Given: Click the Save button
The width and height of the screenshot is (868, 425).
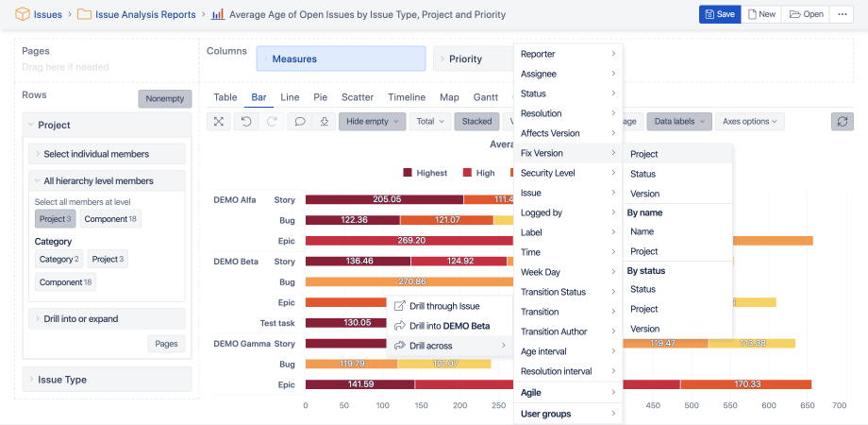Looking at the screenshot, I should coord(720,14).
